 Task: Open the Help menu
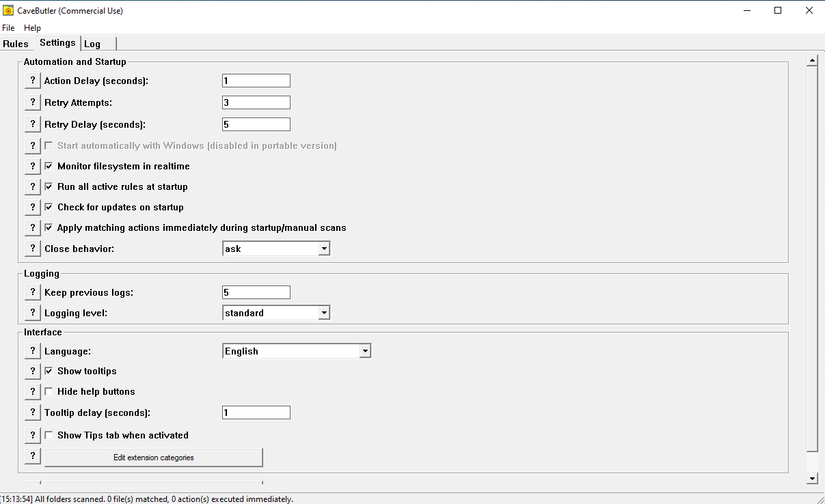point(32,28)
